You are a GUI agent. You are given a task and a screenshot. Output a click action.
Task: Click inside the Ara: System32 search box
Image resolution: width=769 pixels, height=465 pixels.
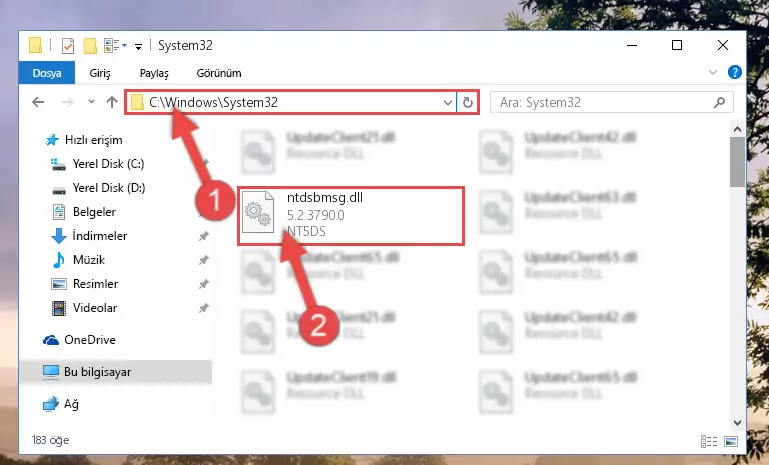605,102
